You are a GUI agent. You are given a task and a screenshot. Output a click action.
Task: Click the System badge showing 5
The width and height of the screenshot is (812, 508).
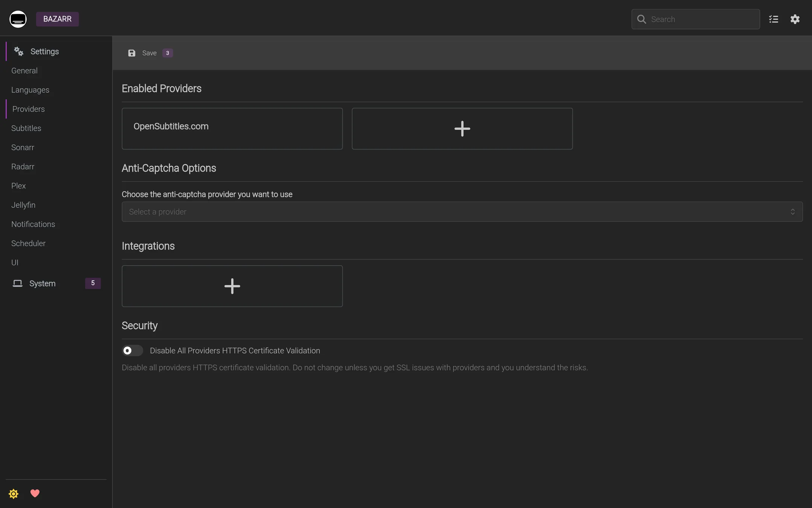[x=93, y=283]
